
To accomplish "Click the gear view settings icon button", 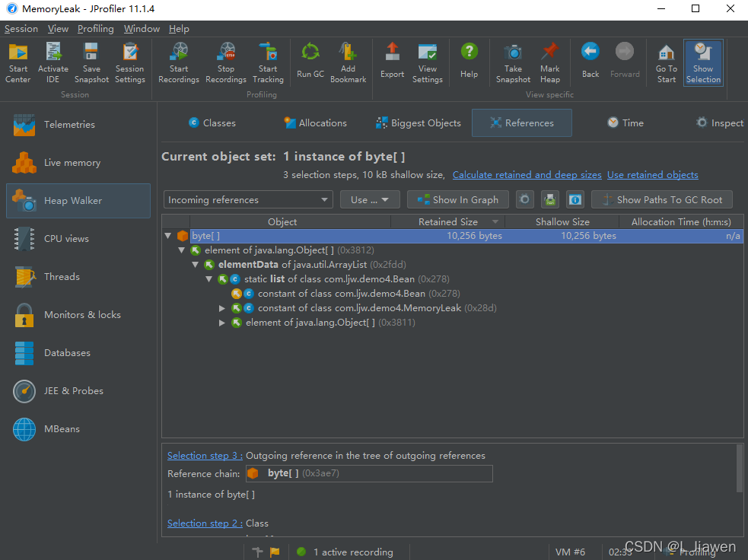I will coord(525,200).
